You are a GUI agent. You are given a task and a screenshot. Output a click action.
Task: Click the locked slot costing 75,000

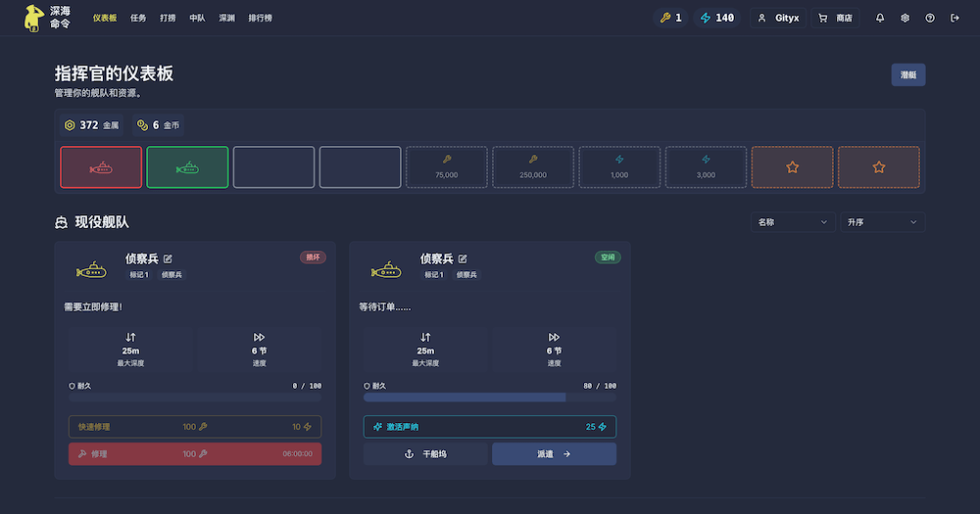point(447,167)
